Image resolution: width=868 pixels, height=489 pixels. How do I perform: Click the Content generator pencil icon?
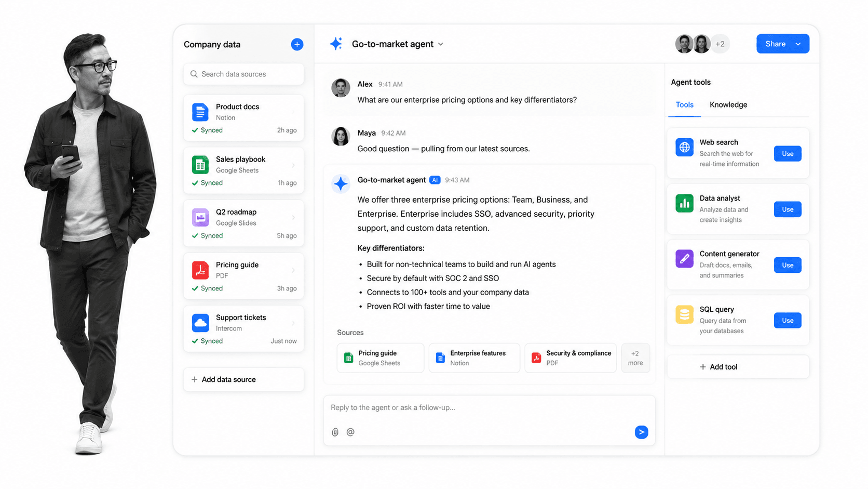(x=684, y=259)
